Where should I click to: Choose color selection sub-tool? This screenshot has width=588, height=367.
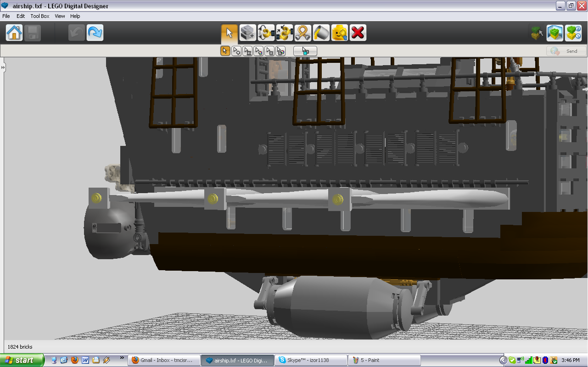coord(258,51)
